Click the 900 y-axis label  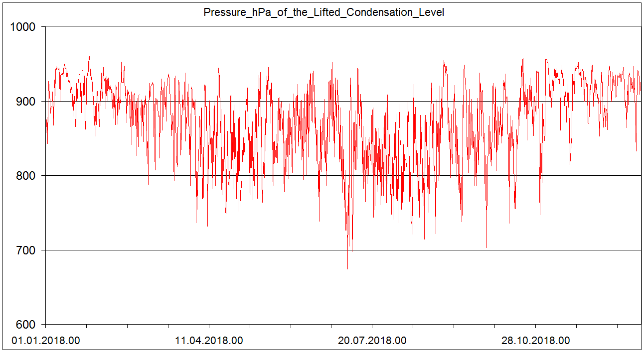click(26, 102)
